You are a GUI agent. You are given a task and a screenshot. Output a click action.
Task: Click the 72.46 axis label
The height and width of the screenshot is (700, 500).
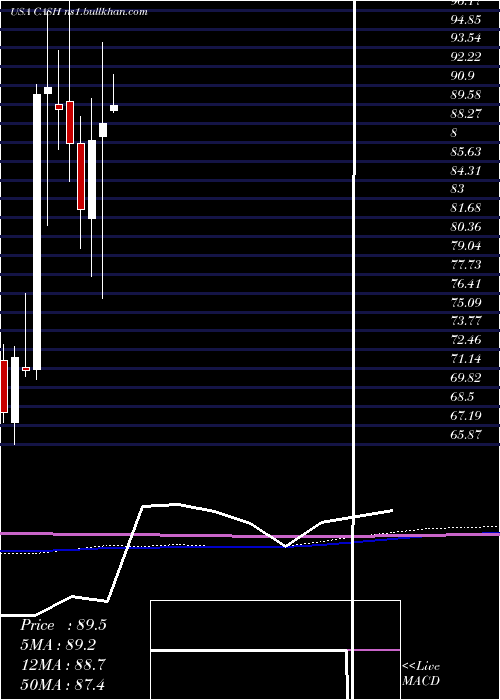[x=466, y=340]
